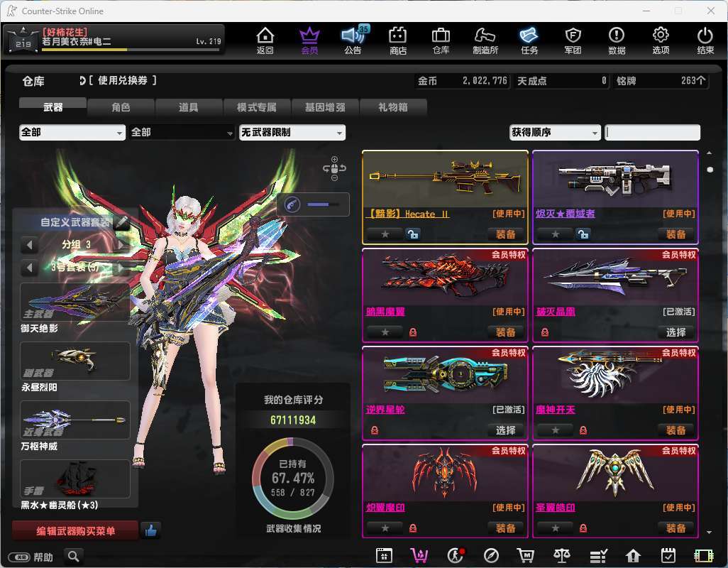Click the running character icon in bottom bar
Screen dimensions: 728x568
point(456,555)
